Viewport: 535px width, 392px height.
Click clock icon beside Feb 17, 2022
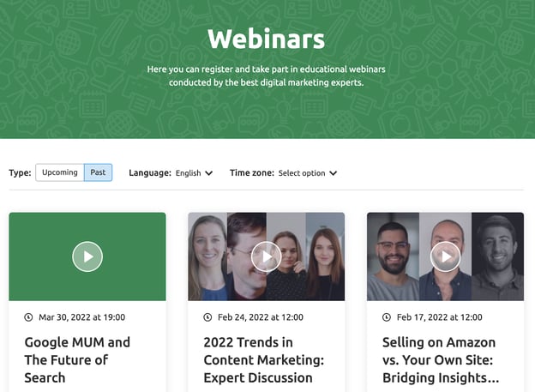click(x=386, y=317)
